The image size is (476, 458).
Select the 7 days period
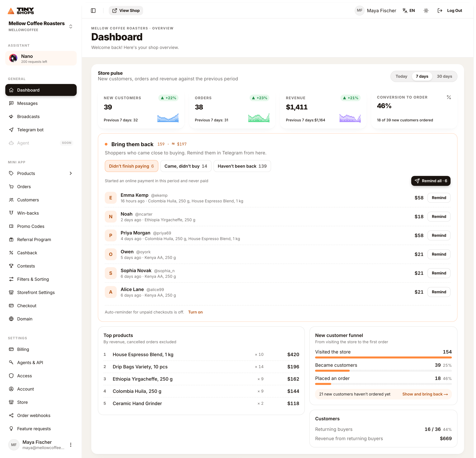[422, 76]
